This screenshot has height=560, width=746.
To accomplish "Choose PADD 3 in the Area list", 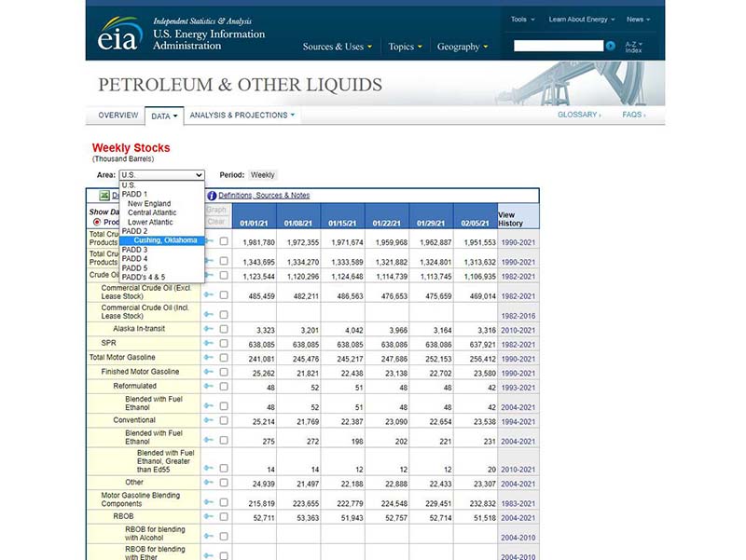I will 161,250.
